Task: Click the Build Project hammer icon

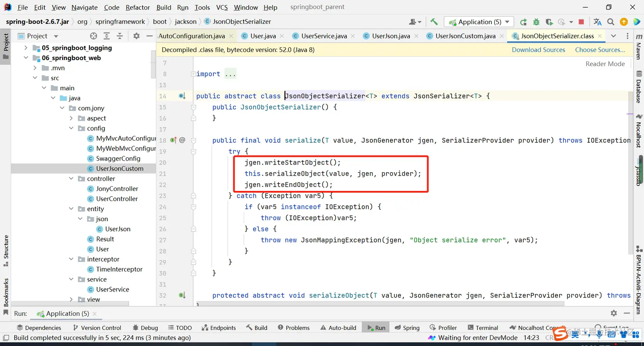Action: [434, 22]
